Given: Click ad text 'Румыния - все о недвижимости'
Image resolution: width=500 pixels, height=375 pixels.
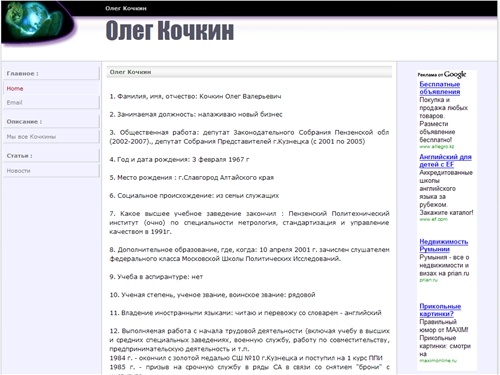Looking at the screenshot, I should (444, 266).
